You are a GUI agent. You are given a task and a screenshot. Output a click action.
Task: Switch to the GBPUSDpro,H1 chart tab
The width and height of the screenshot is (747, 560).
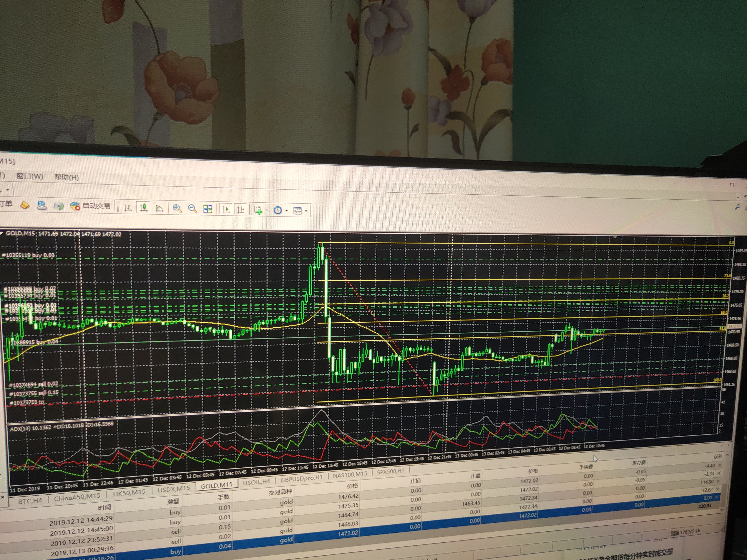301,478
